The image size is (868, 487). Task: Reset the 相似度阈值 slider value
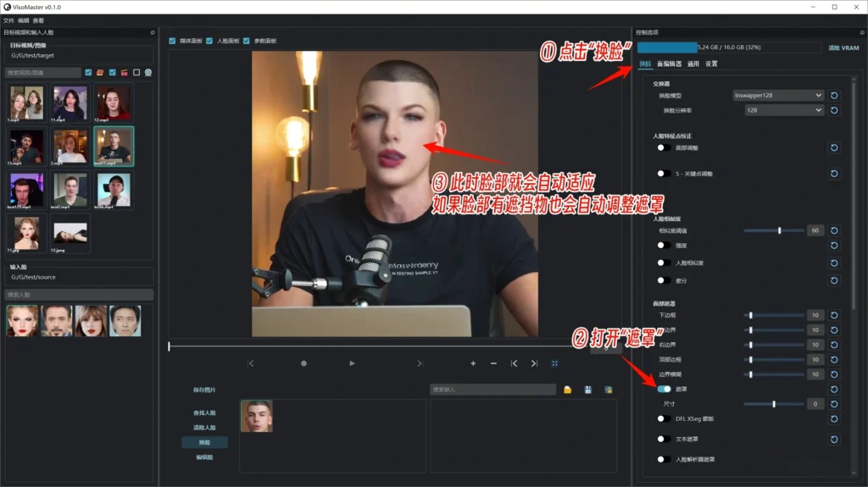pyautogui.click(x=834, y=230)
